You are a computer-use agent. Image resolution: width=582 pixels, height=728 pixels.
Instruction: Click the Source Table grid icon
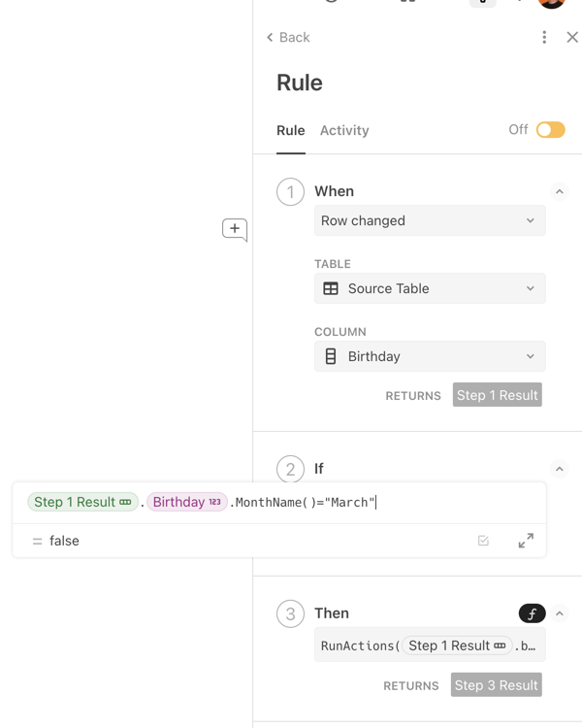click(x=331, y=288)
